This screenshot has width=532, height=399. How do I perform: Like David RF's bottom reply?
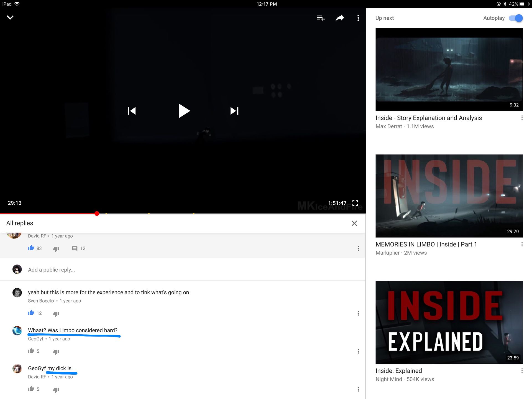pos(31,389)
